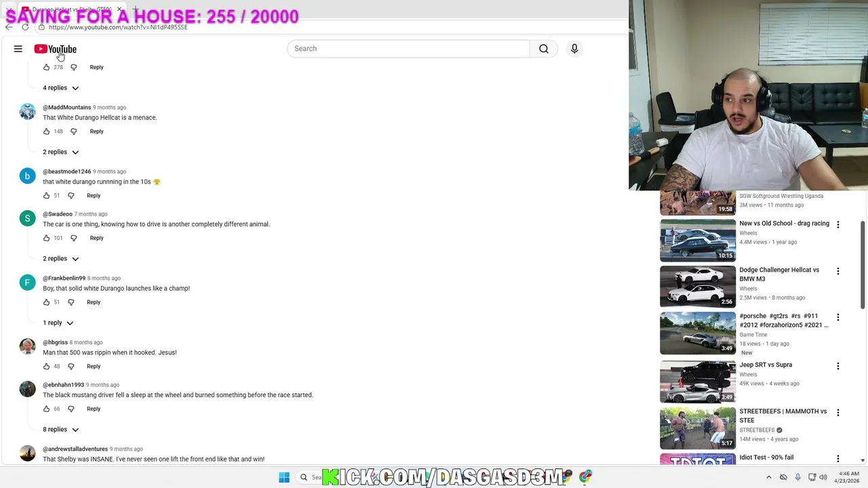Open @Swadeoo channel link
The image size is (868, 488).
point(58,214)
